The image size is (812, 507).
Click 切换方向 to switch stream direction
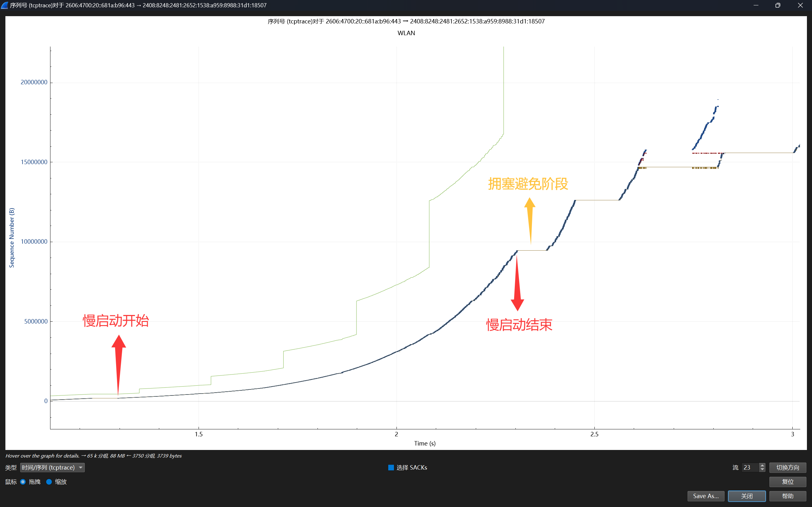788,467
